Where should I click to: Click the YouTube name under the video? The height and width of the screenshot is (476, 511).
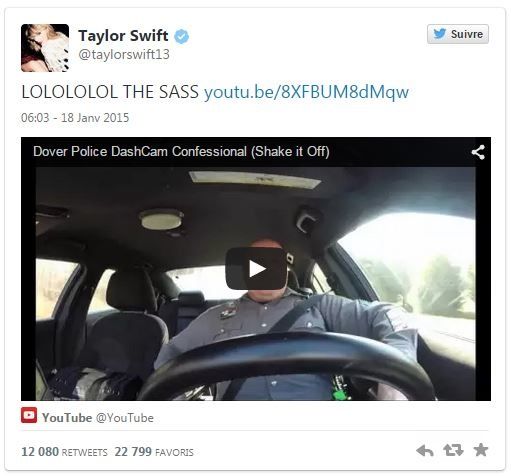coord(67,418)
